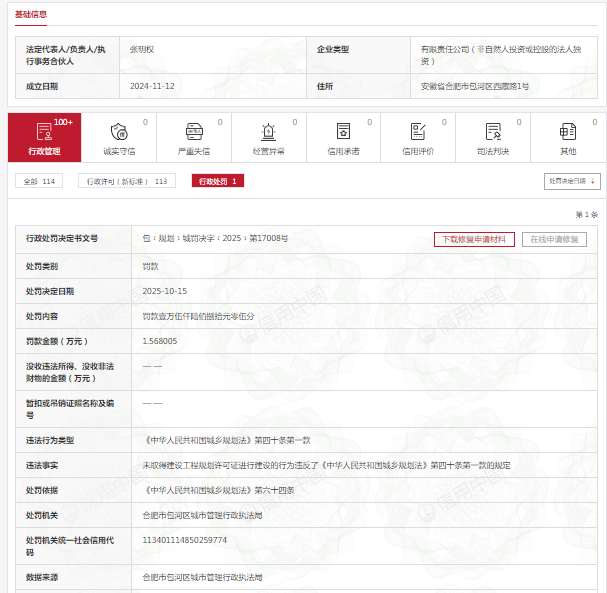
Task: Click the penalty document number text
Action: click(215, 239)
